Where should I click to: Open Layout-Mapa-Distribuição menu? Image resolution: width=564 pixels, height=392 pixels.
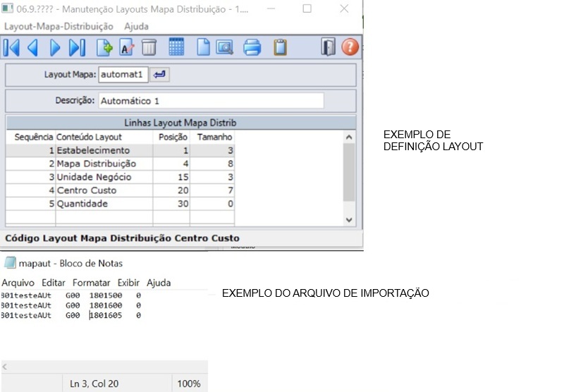(59, 26)
